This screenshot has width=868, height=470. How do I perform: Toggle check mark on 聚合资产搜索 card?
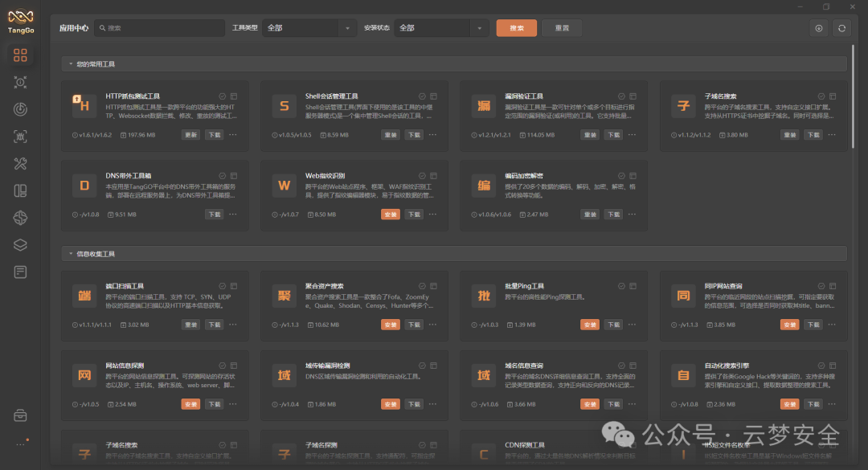(x=422, y=286)
